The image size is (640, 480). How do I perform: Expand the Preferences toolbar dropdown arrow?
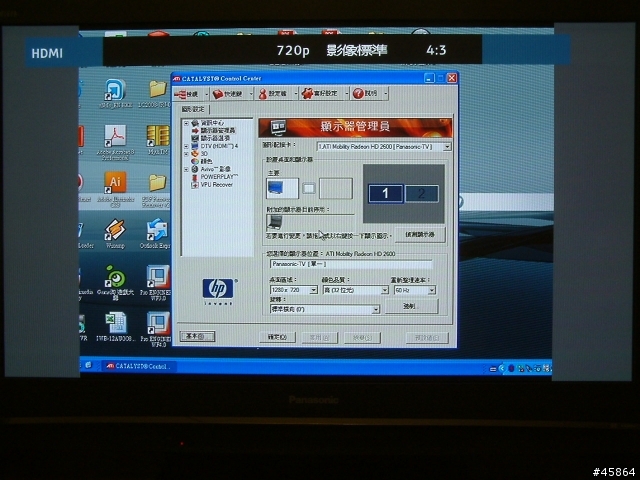[x=346, y=93]
